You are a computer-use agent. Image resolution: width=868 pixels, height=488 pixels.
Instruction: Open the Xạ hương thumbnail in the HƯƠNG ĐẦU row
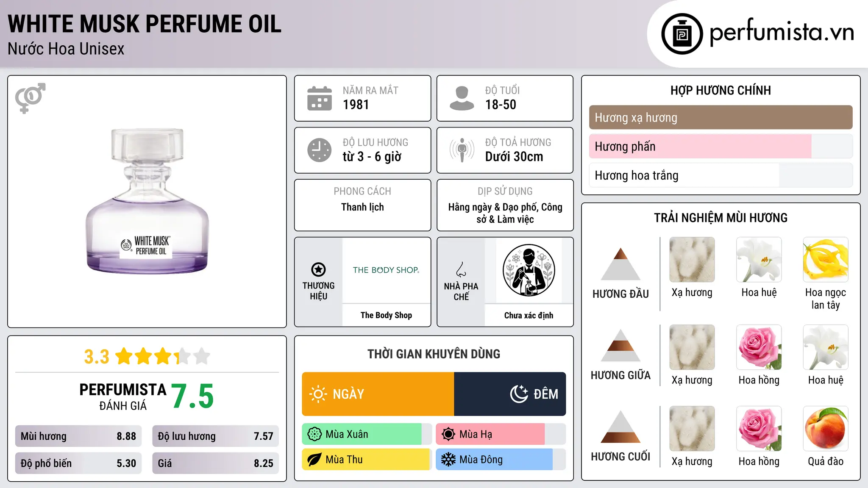692,260
